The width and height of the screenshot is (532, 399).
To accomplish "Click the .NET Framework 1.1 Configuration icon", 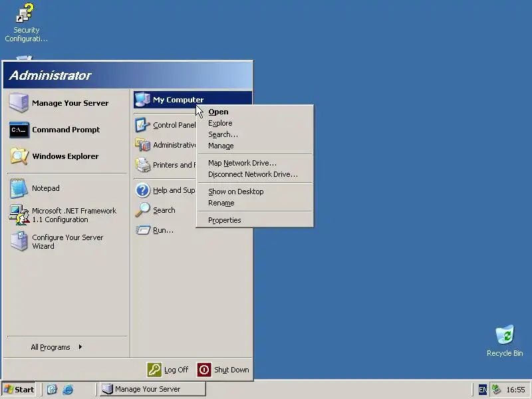I will pyautogui.click(x=19, y=215).
